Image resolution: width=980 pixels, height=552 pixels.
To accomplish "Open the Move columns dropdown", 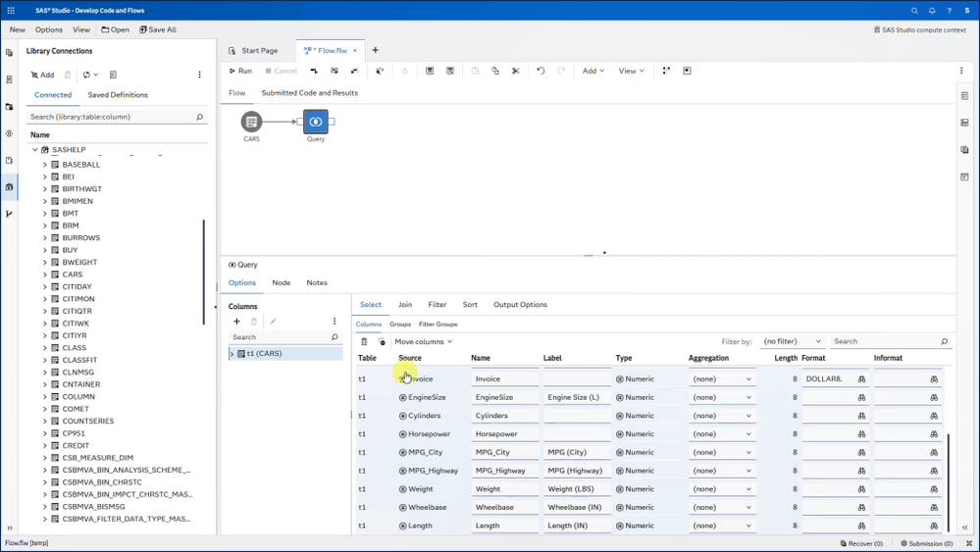I will point(423,341).
